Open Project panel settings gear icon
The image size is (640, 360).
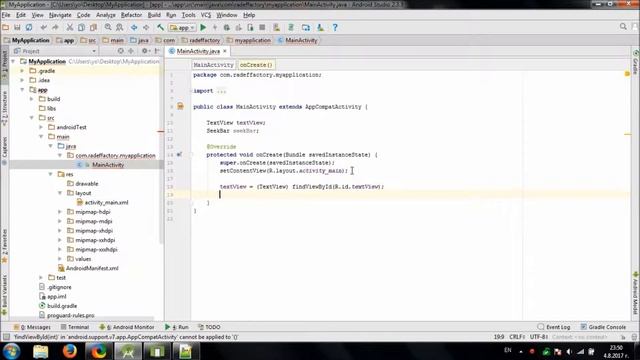[144, 51]
